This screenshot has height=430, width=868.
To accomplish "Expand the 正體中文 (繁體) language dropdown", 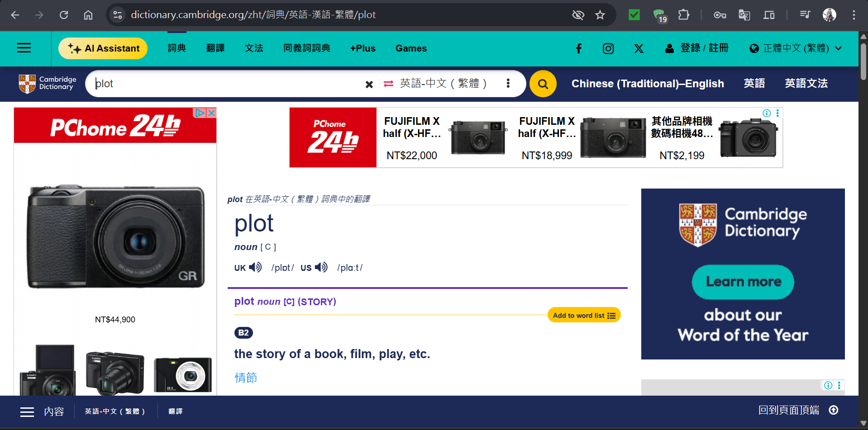I will [x=796, y=48].
